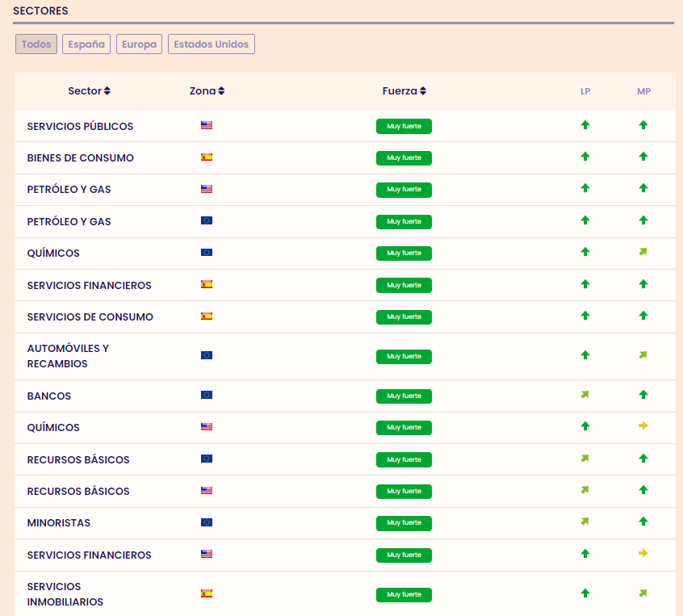683x616 pixels.
Task: Filter sectors by Europa
Action: [x=140, y=44]
